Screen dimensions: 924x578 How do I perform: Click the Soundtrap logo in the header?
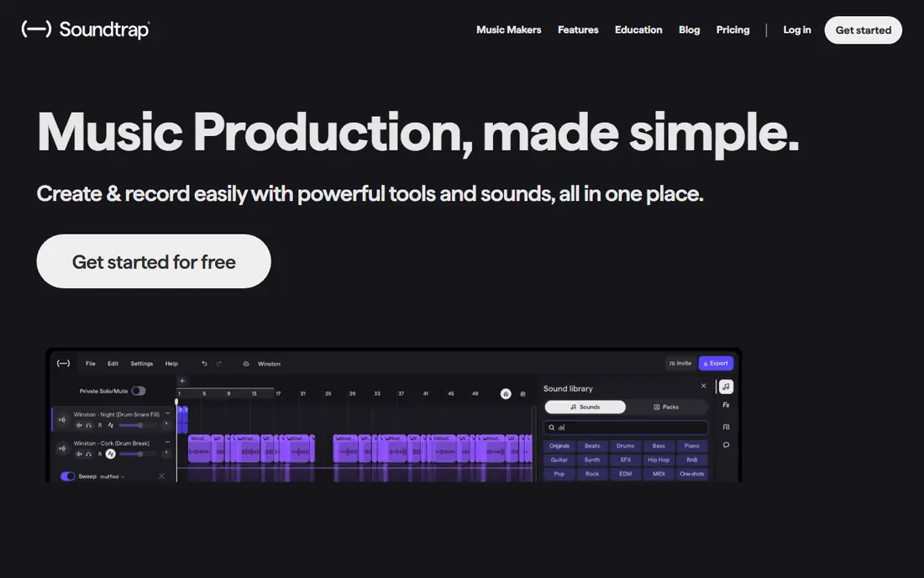(86, 29)
